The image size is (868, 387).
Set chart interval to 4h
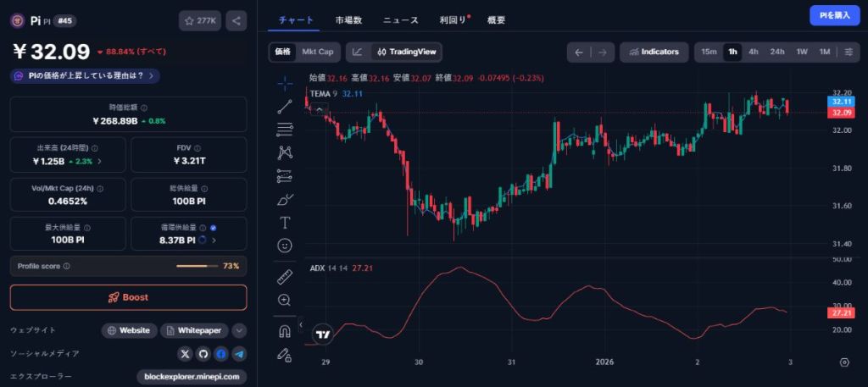point(754,52)
